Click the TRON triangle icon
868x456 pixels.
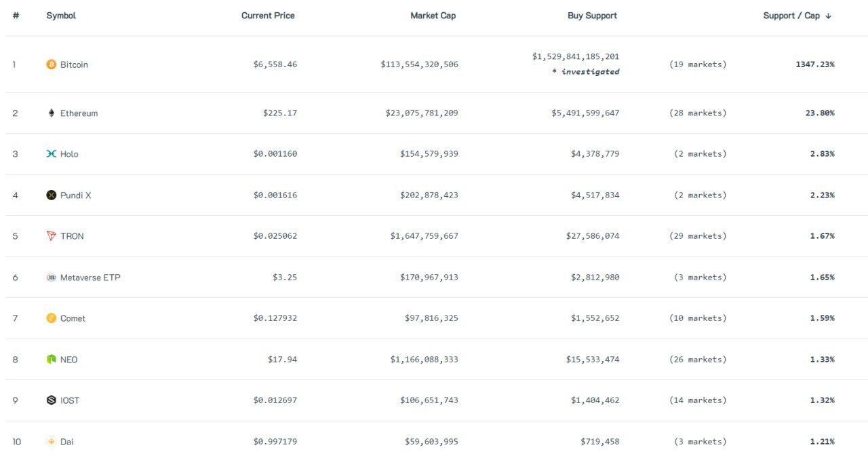[51, 236]
